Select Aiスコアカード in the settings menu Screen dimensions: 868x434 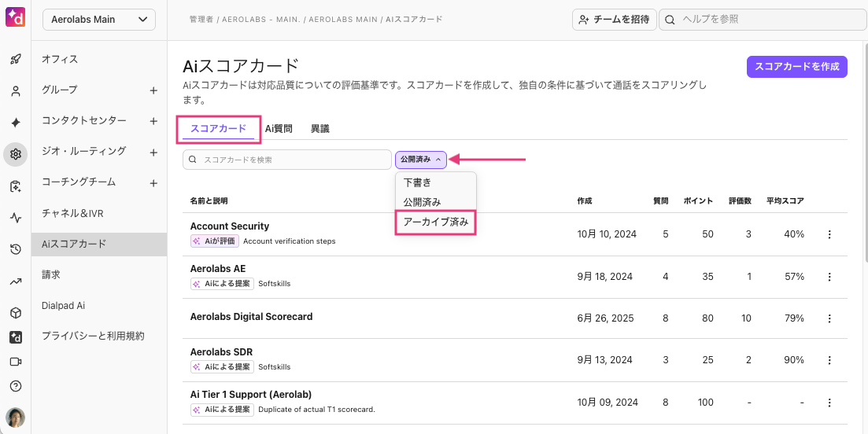point(99,244)
